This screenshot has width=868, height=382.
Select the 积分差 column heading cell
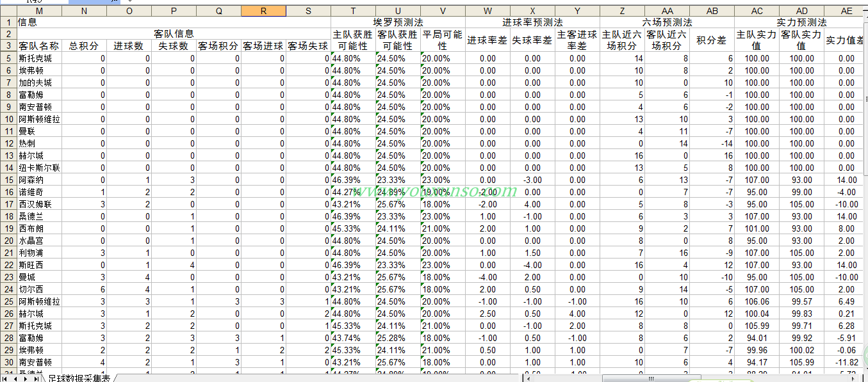pos(712,40)
